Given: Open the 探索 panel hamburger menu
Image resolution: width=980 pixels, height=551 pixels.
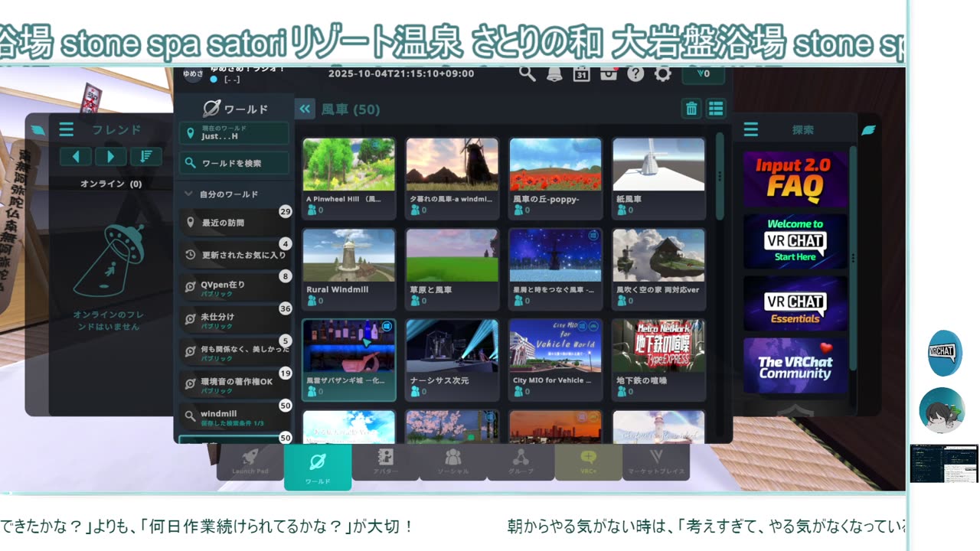Looking at the screenshot, I should pos(751,130).
